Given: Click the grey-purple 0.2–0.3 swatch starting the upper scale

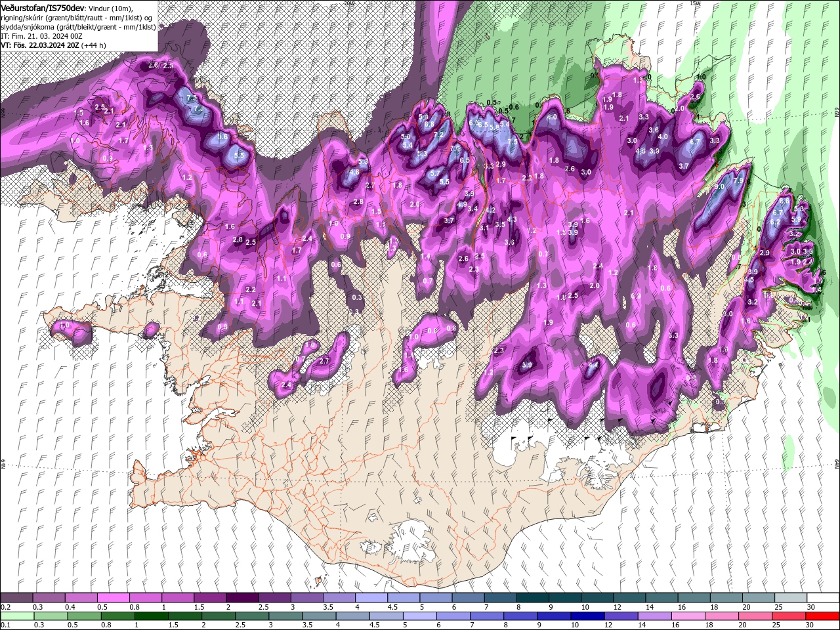Looking at the screenshot, I should (x=17, y=598).
